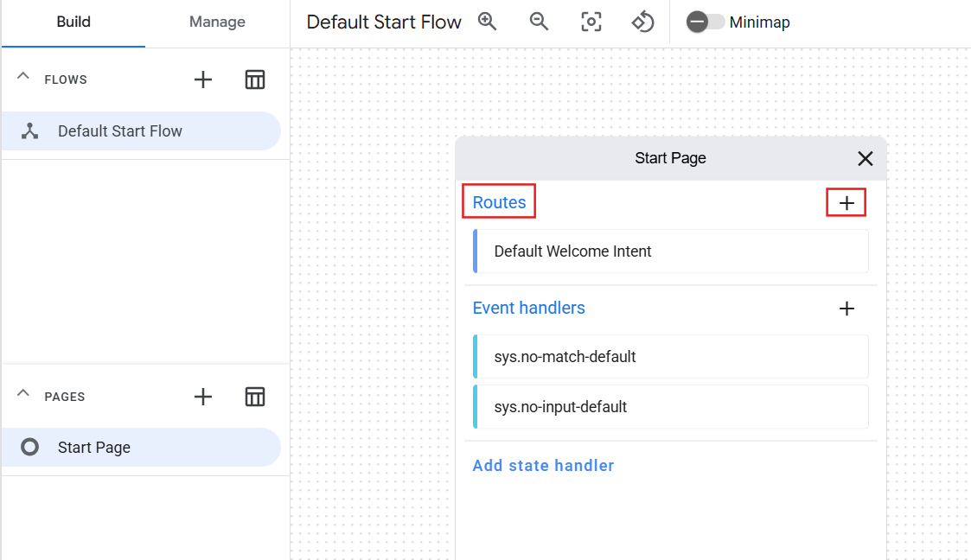Click the circle icon beside Start Page
Image resolution: width=971 pixels, height=560 pixels.
coord(29,448)
